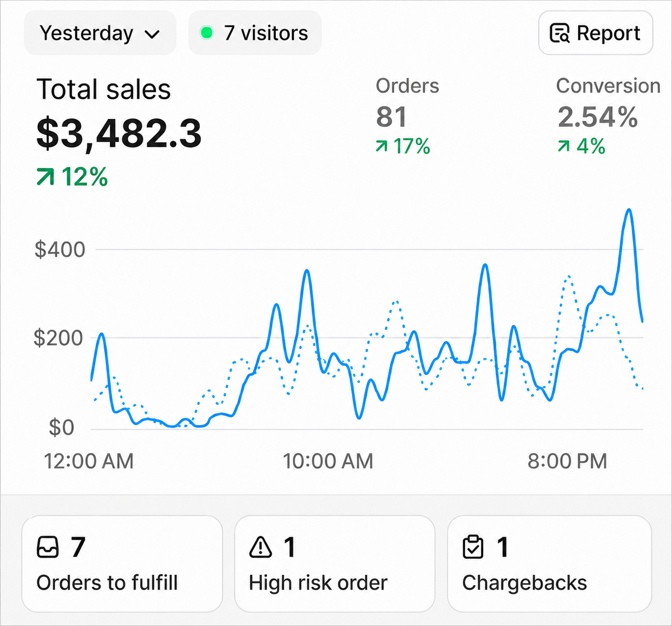Screen dimensions: 672x626
Task: Click the $200 axis label
Action: (x=58, y=338)
